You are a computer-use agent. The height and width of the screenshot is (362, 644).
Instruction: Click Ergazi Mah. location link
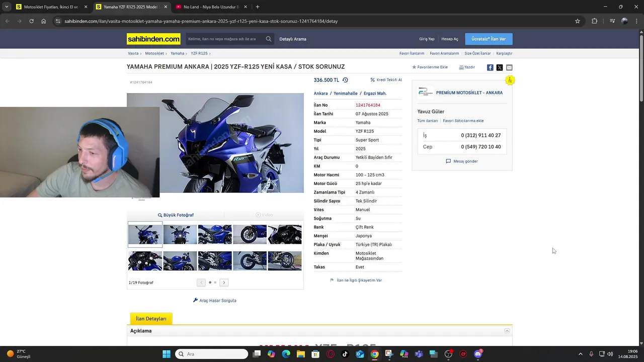tap(375, 94)
